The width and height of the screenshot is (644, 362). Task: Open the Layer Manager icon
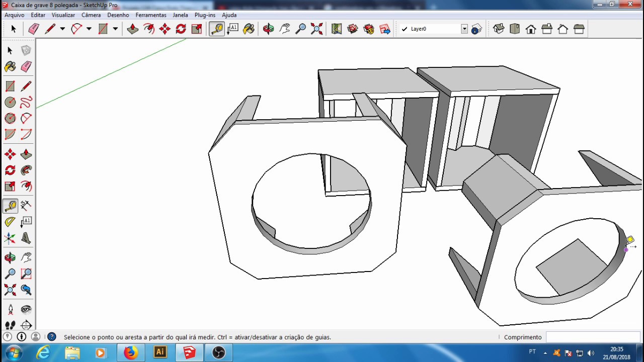pyautogui.click(x=476, y=29)
